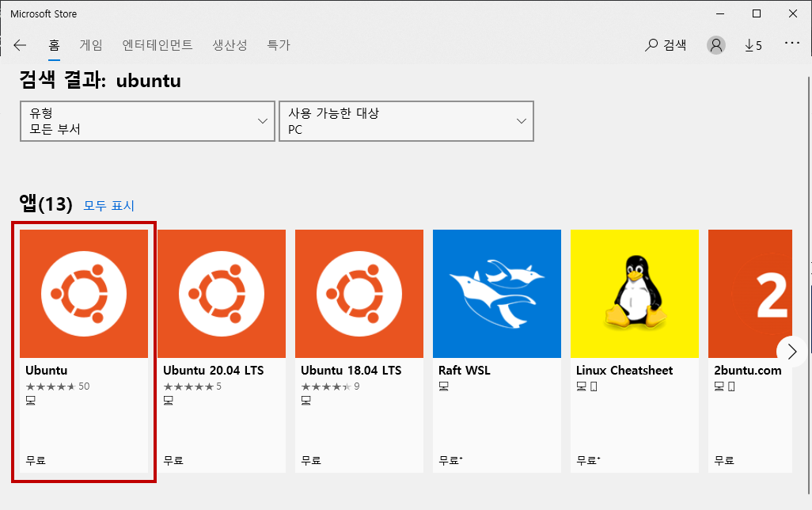Click the mobile device icon under Linux Cheatsheet

pyautogui.click(x=594, y=386)
